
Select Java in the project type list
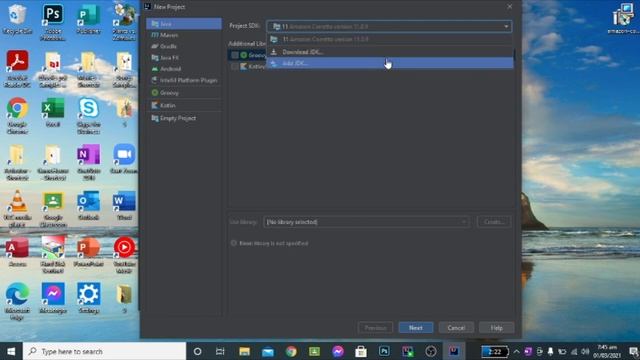pos(184,24)
